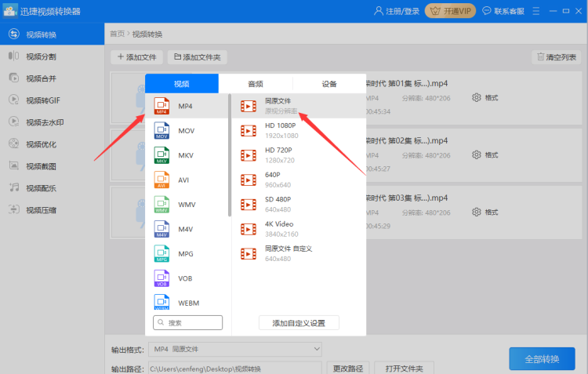Click the format list scrollbar
Viewport: 588px width, 374px height.
[230, 156]
